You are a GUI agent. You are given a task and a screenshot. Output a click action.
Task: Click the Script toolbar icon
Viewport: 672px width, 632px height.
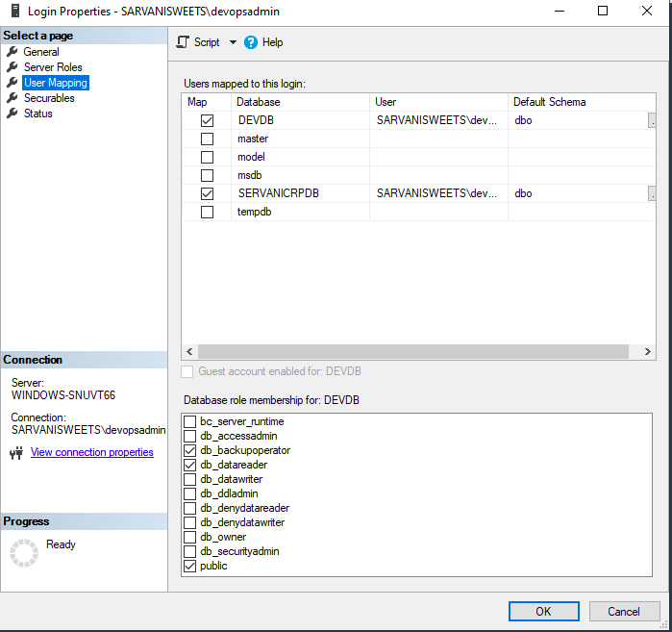(x=183, y=42)
